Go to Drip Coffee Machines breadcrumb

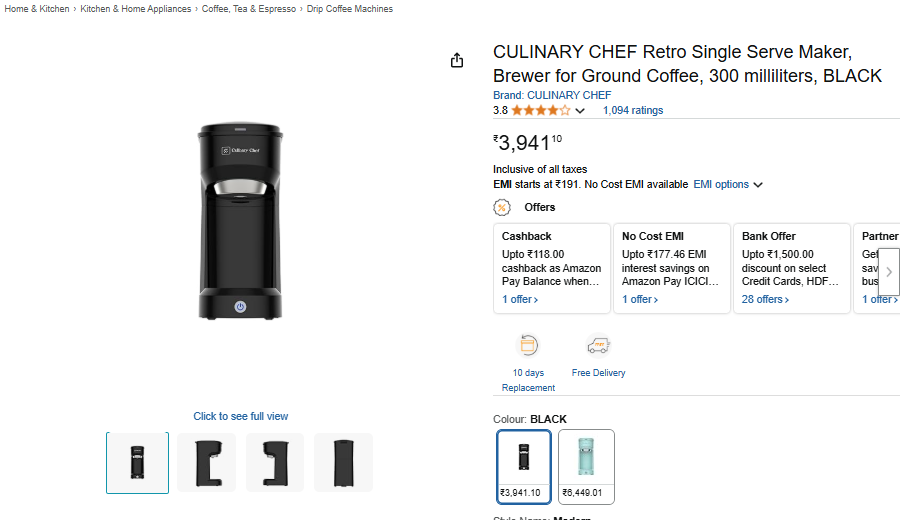pyautogui.click(x=349, y=9)
